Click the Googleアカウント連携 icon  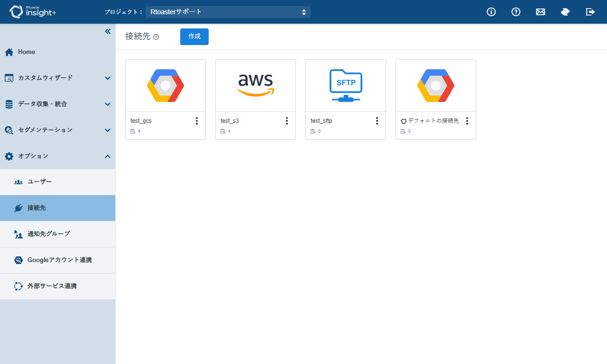coord(18,260)
